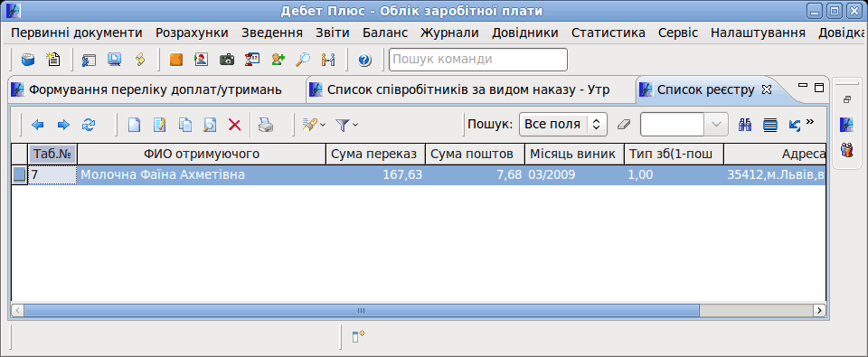The image size is (868, 357).
Task: Print the list with printer icon
Action: pos(266,125)
